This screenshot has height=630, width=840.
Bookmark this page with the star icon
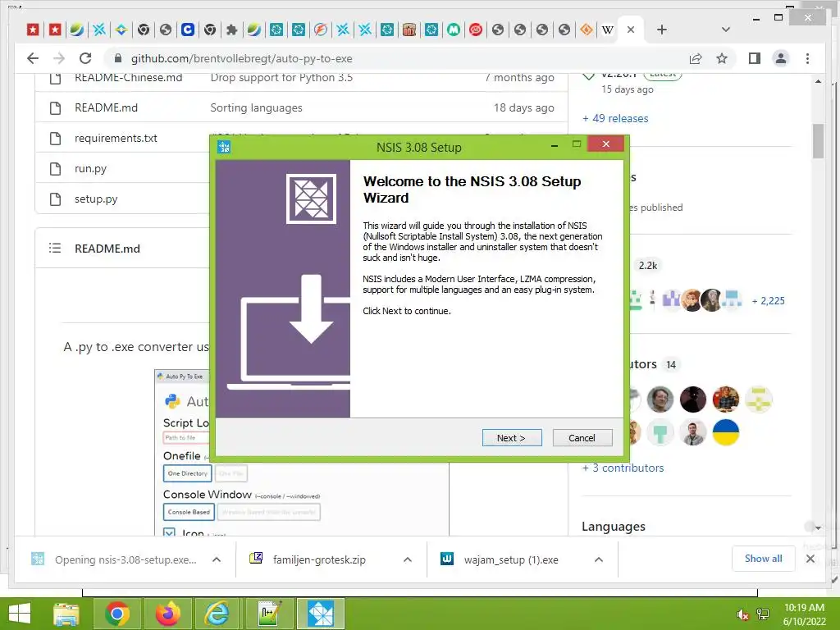[722, 58]
